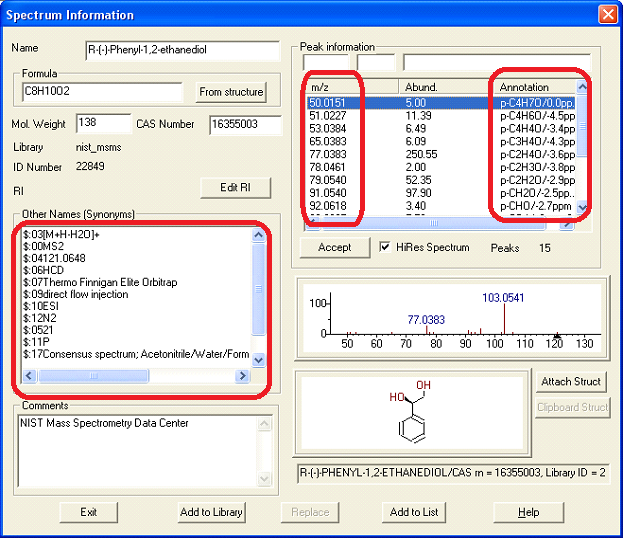Click up arrow of peak list scrollbar

(582, 86)
